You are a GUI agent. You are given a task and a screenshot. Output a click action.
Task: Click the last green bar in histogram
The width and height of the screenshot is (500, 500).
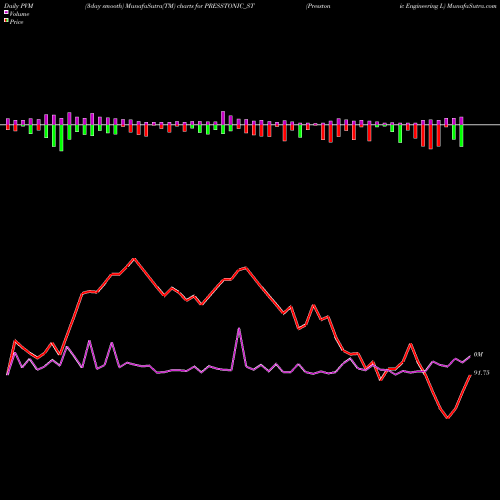coord(461,136)
